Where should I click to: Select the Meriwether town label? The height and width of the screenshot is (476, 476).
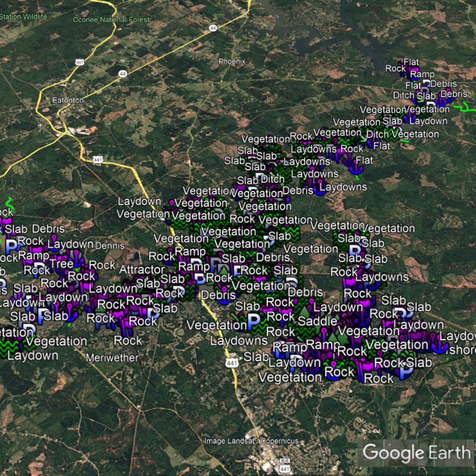pyautogui.click(x=112, y=358)
